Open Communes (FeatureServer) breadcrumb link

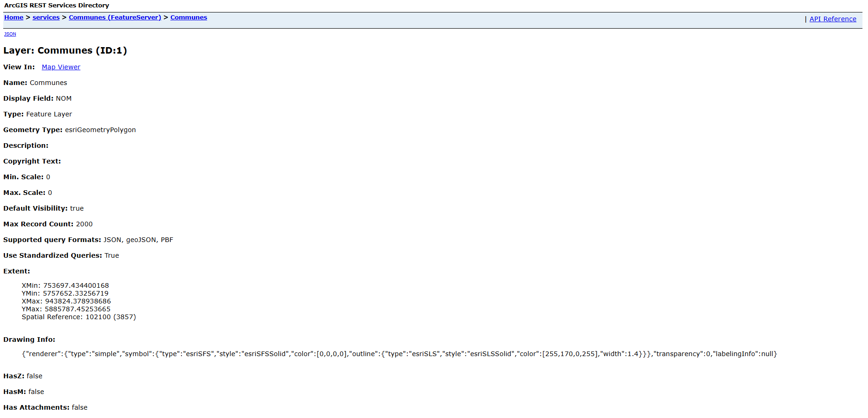point(115,18)
